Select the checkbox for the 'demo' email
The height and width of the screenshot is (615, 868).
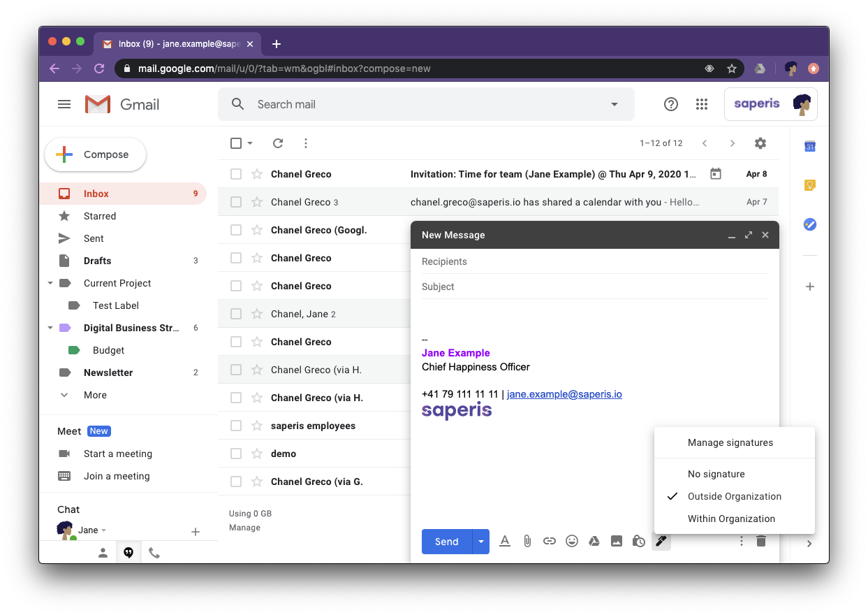coord(236,453)
